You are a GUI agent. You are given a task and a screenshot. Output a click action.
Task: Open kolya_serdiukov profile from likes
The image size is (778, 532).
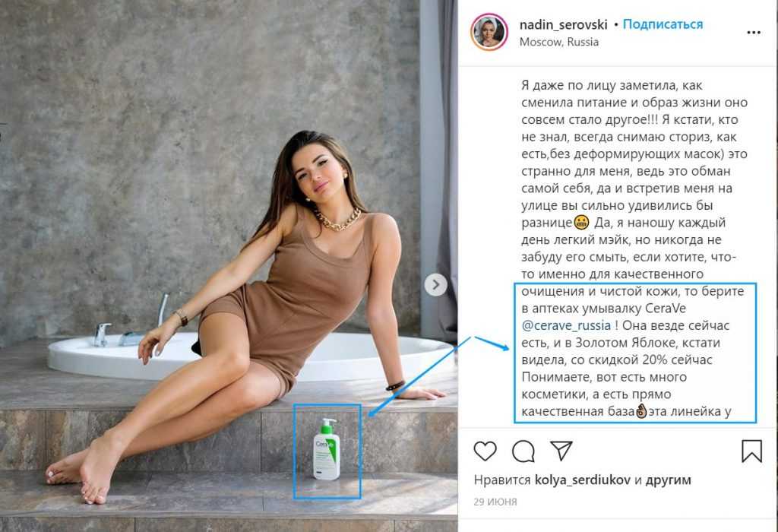click(582, 480)
